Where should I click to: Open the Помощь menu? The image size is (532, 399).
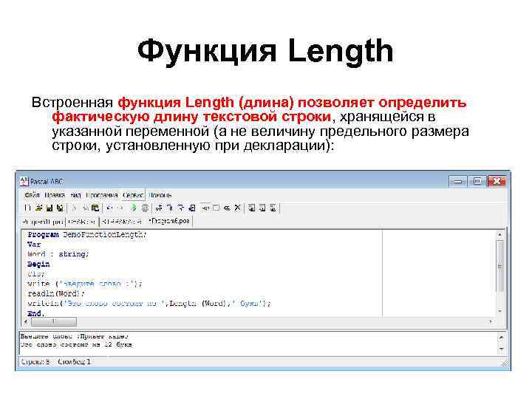[160, 195]
